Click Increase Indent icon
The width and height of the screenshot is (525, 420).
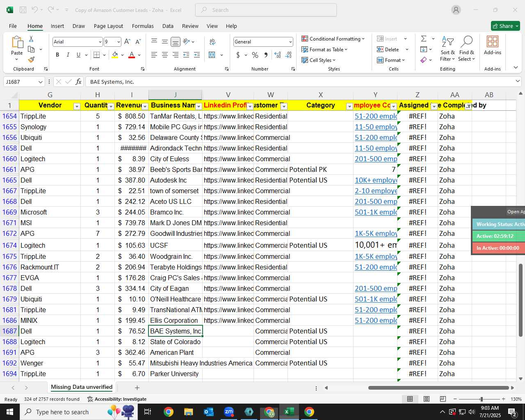[197, 55]
